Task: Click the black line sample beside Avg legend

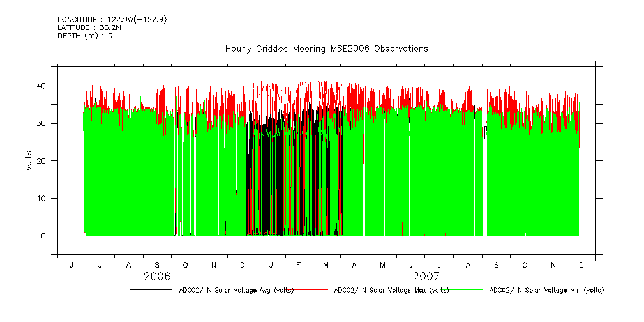Action: coord(151,290)
